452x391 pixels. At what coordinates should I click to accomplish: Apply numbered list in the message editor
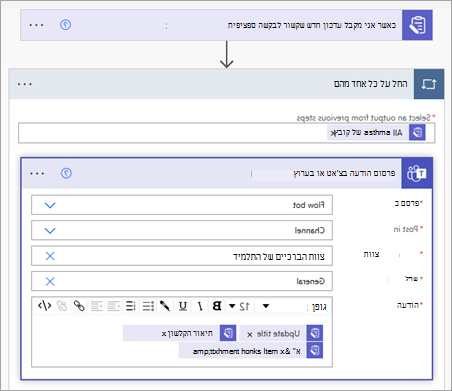click(130, 306)
